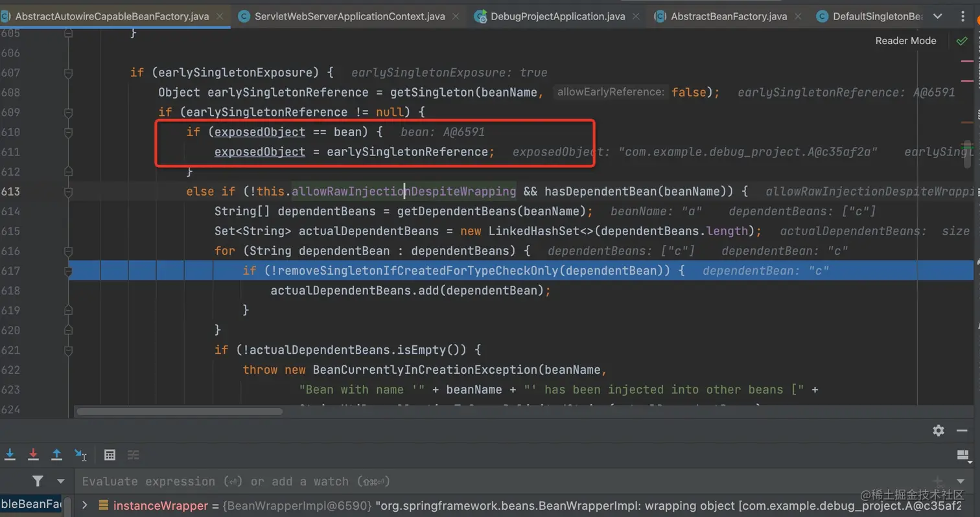The width and height of the screenshot is (980, 517).
Task: Close the AbstractAutowireCapableBeanFactory.java tab
Action: tap(220, 16)
